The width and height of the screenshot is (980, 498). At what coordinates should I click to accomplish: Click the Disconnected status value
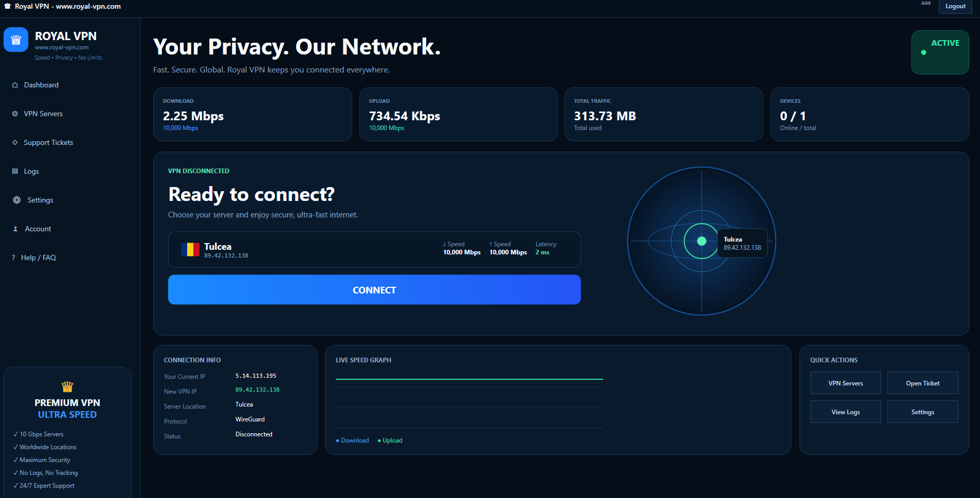pos(254,434)
